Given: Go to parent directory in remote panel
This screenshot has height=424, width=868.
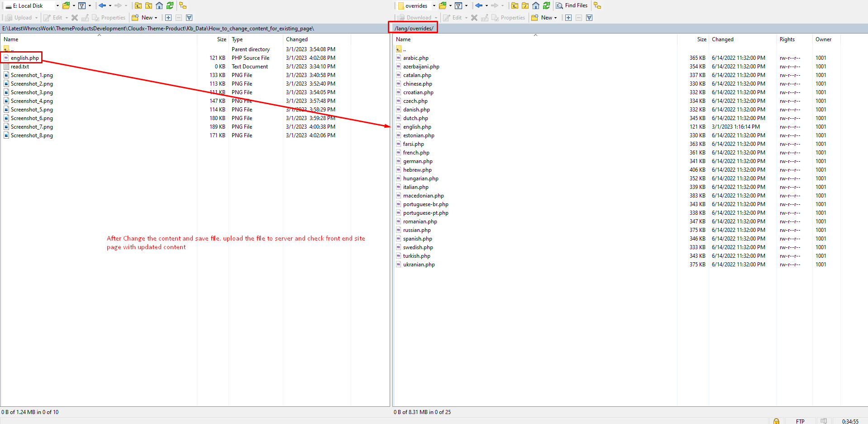Looking at the screenshot, I should [515, 5].
